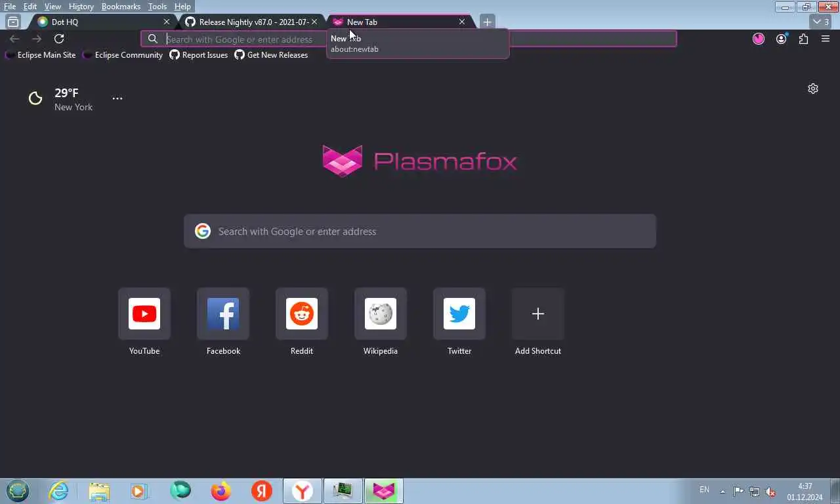Open the extensions puzzle icon

click(x=803, y=39)
